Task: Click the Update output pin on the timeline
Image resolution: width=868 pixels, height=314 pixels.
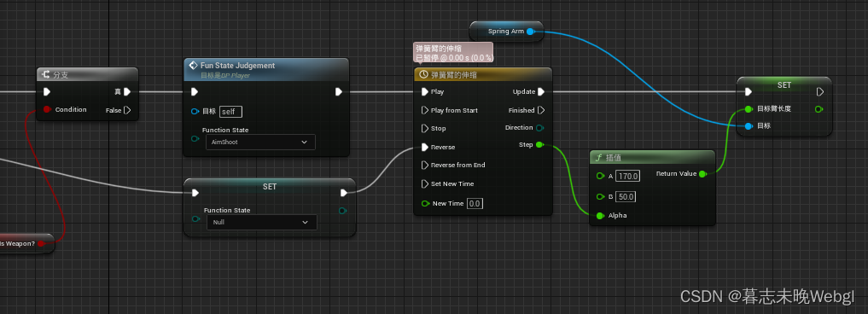Action: tap(541, 91)
